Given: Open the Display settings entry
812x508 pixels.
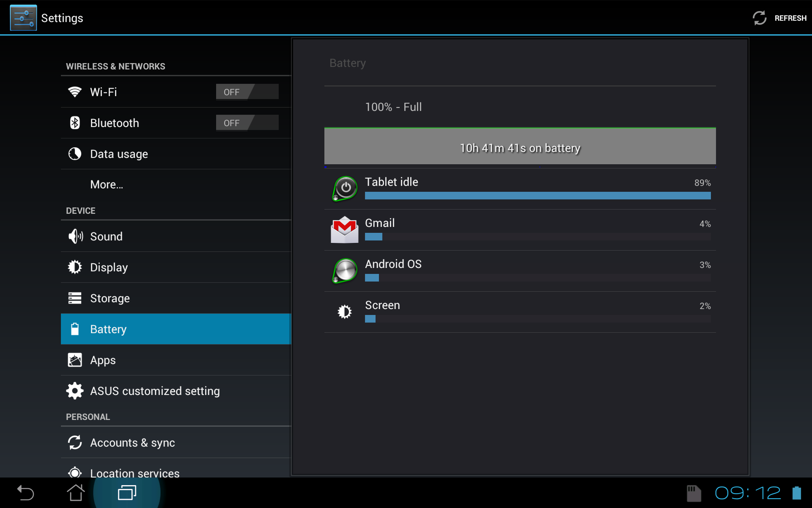Looking at the screenshot, I should click(176, 267).
